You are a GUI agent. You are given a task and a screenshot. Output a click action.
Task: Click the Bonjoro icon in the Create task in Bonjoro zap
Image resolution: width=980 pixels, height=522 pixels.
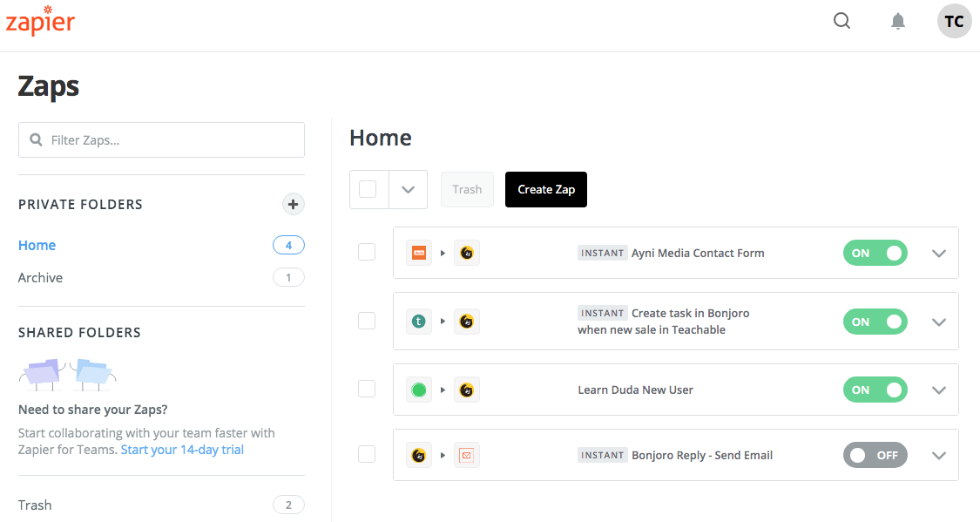pos(466,322)
